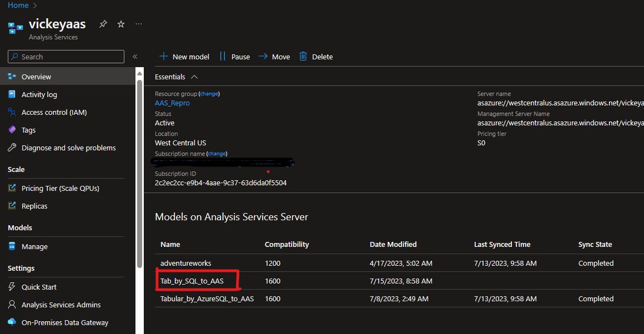This screenshot has width=644, height=334.
Task: Click the Home breadcrumb link
Action: pos(18,5)
